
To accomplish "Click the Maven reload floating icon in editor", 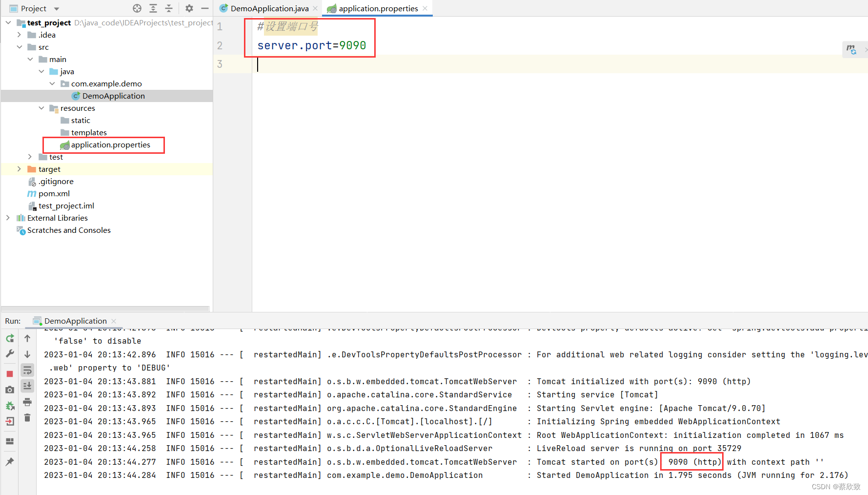I will pos(851,49).
